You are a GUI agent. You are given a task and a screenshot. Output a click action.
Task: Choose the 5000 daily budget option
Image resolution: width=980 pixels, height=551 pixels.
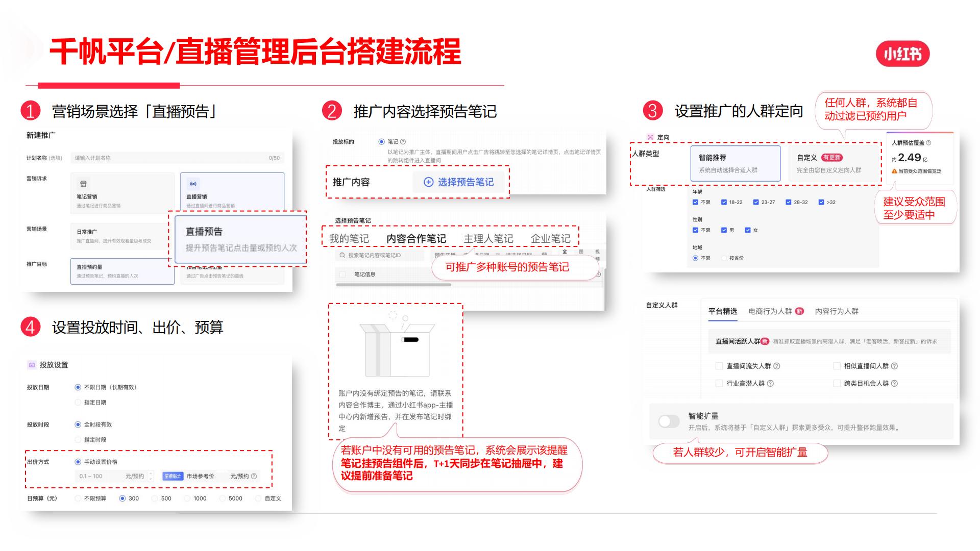[223, 498]
